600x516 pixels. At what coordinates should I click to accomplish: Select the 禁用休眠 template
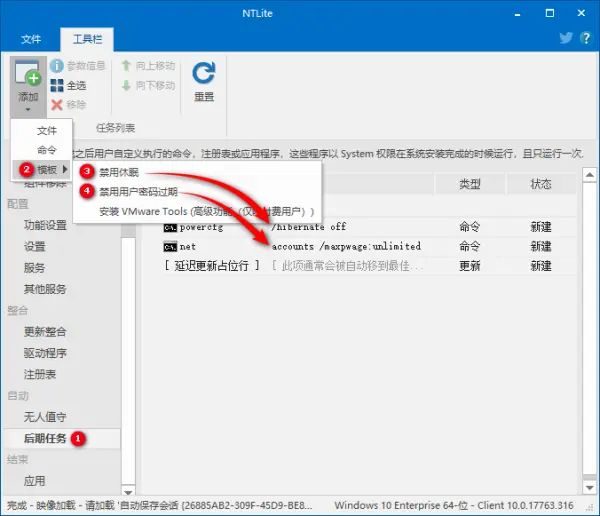tap(119, 172)
